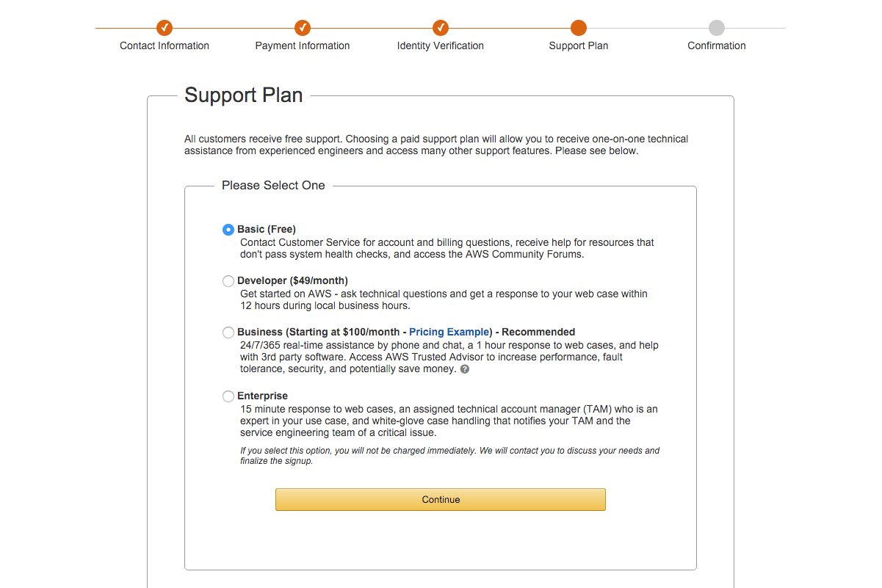882x588 pixels.
Task: Click the gray Confirmation step circle
Action: point(717,28)
